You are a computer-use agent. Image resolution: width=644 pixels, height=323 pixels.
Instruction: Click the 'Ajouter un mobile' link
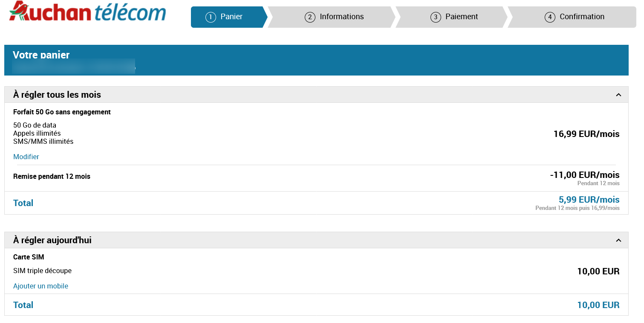tap(40, 286)
